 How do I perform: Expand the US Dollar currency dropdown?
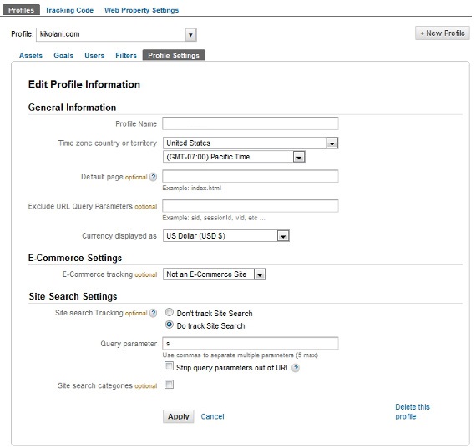pyautogui.click(x=225, y=236)
